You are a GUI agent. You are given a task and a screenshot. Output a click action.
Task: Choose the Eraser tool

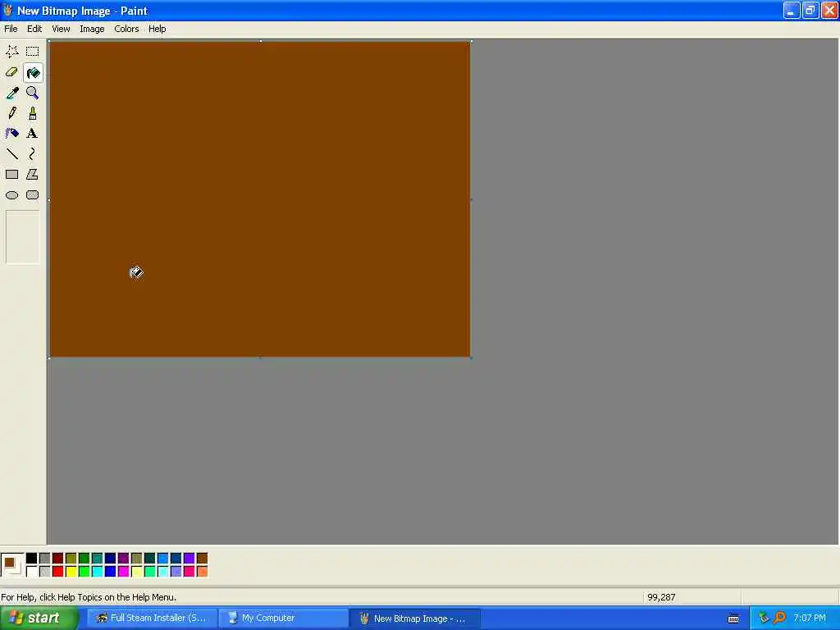tap(11, 72)
